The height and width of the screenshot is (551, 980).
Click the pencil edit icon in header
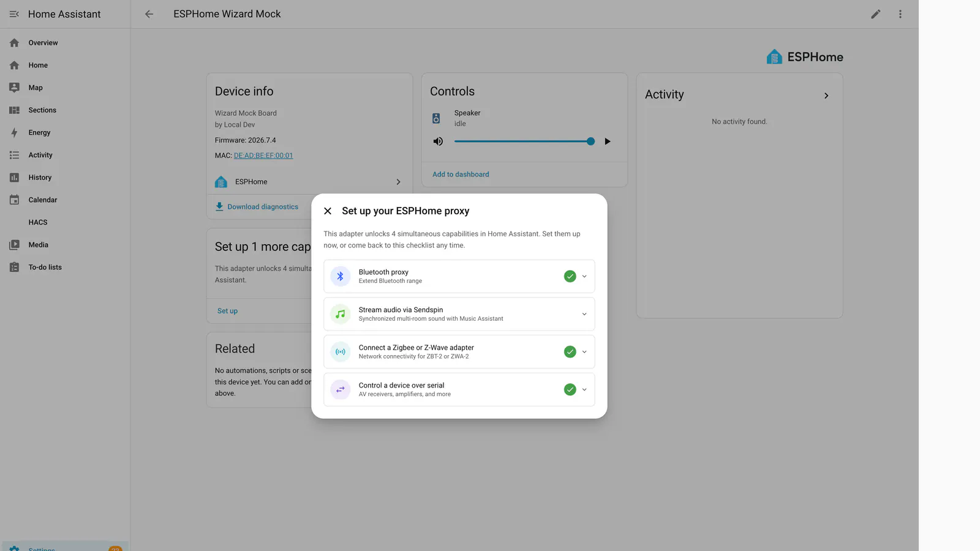[x=876, y=14]
